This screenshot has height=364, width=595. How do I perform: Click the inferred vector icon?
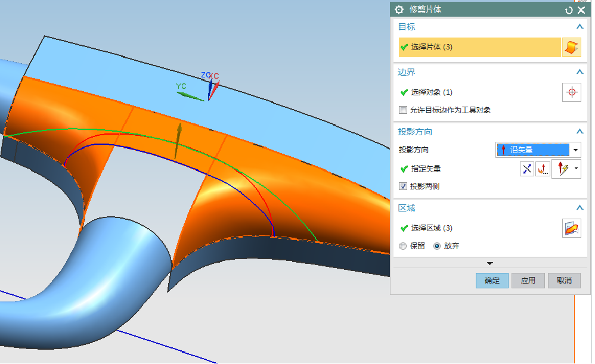[x=562, y=169]
